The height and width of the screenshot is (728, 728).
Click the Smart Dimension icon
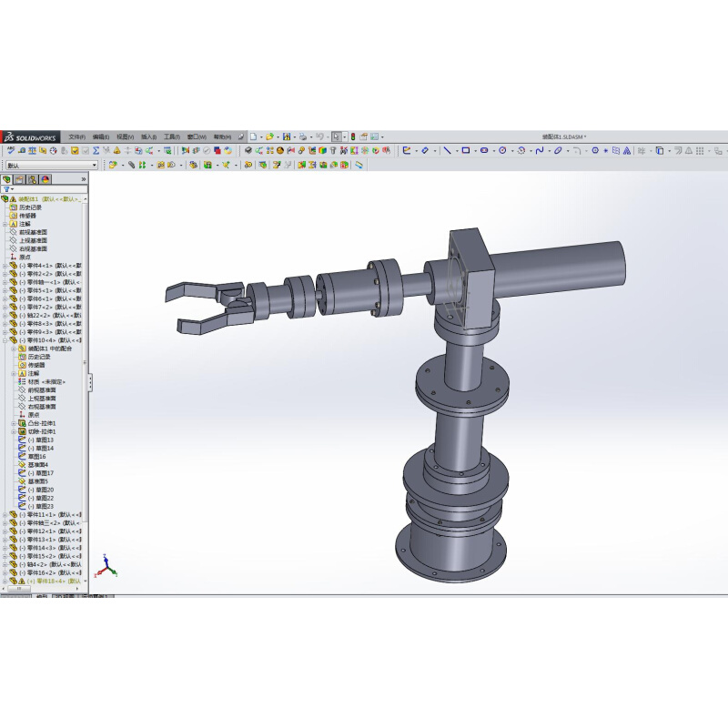click(x=425, y=150)
